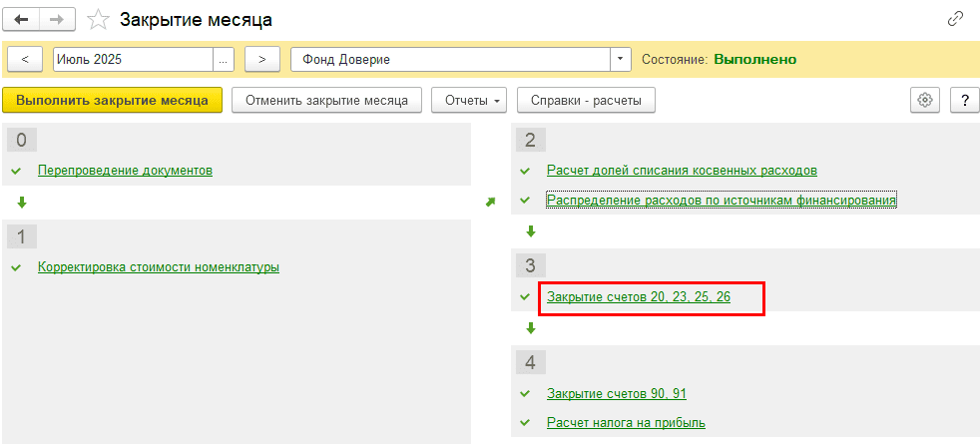The image size is (980, 444).
Task: Click the forward navigation arrow
Action: [57, 19]
